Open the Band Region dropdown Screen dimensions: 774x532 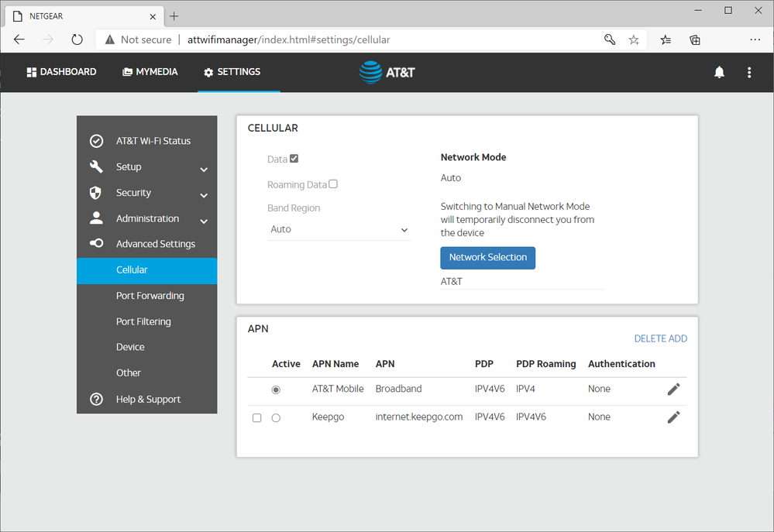pos(338,230)
